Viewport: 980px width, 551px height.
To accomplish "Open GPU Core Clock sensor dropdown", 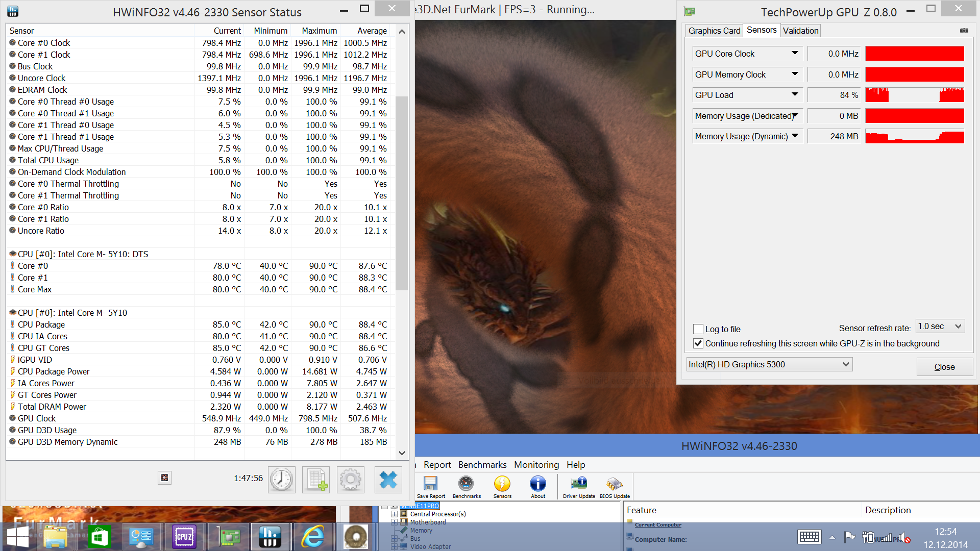I will click(x=795, y=53).
